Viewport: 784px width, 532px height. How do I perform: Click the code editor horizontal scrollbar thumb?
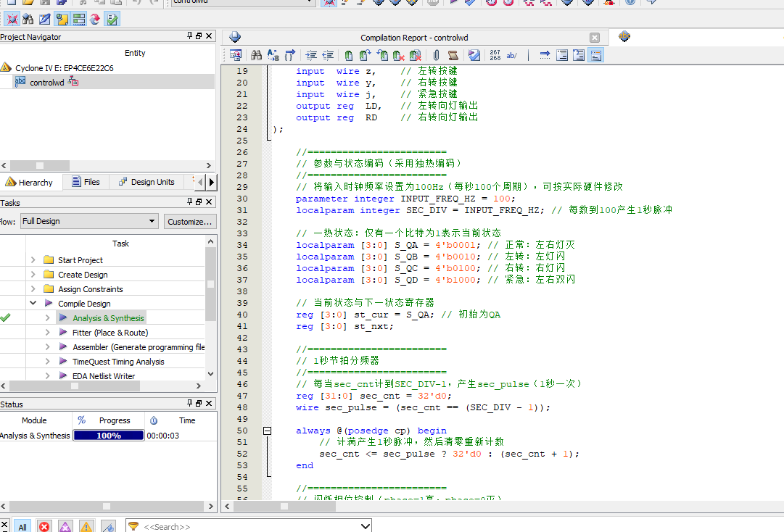point(284,506)
